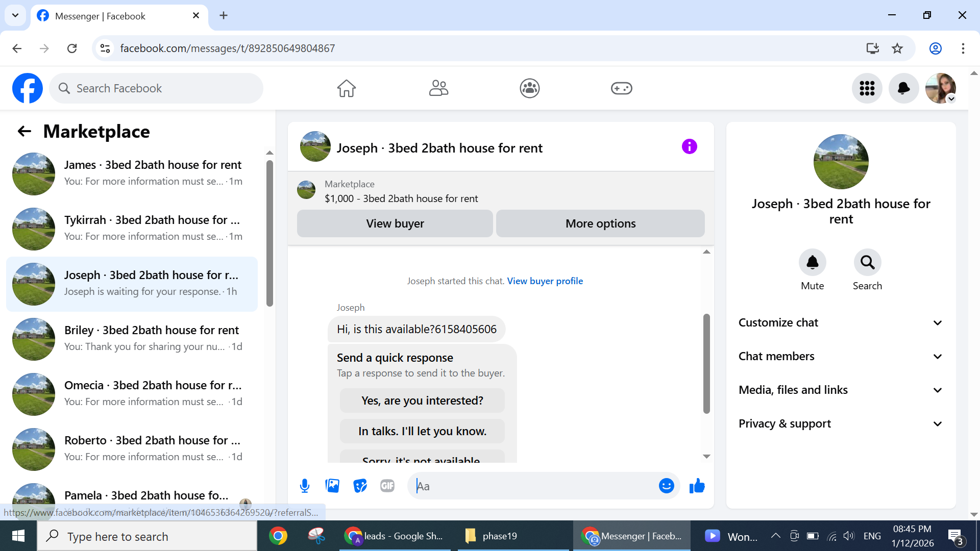Send a thumbs-up like
980x551 pixels.
pyautogui.click(x=697, y=486)
